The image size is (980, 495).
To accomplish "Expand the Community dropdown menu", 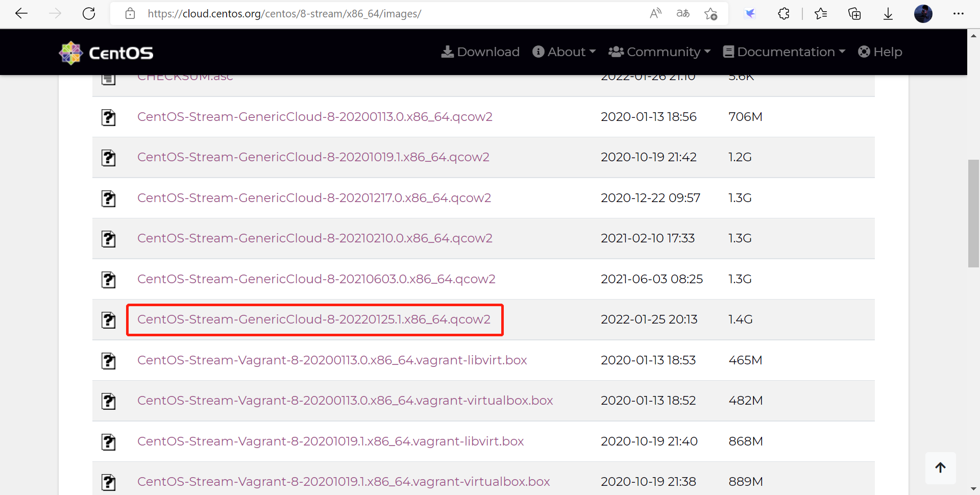I will click(x=659, y=52).
